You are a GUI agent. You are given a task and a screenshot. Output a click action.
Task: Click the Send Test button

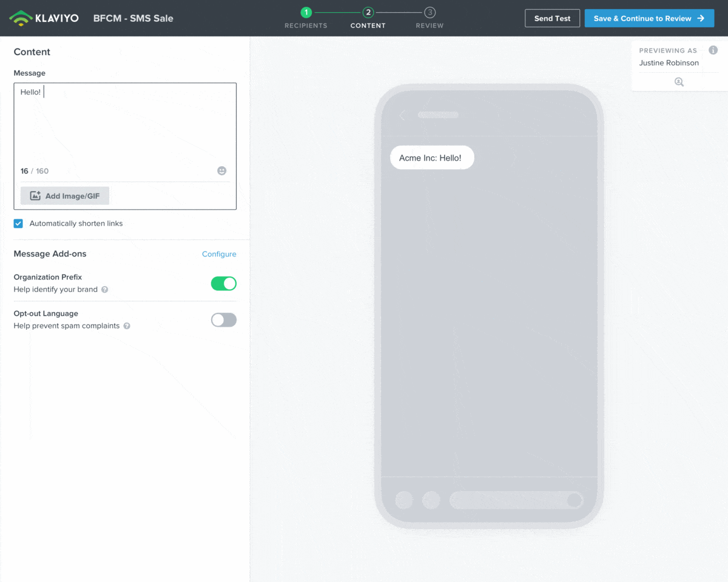coord(552,18)
